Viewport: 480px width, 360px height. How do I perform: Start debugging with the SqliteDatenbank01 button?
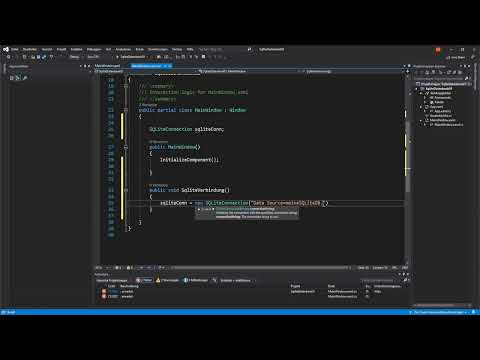tap(131, 57)
